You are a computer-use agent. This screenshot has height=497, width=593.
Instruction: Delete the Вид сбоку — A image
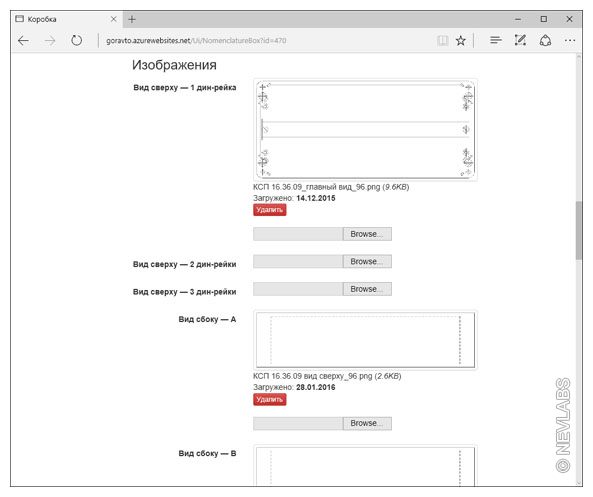point(270,399)
